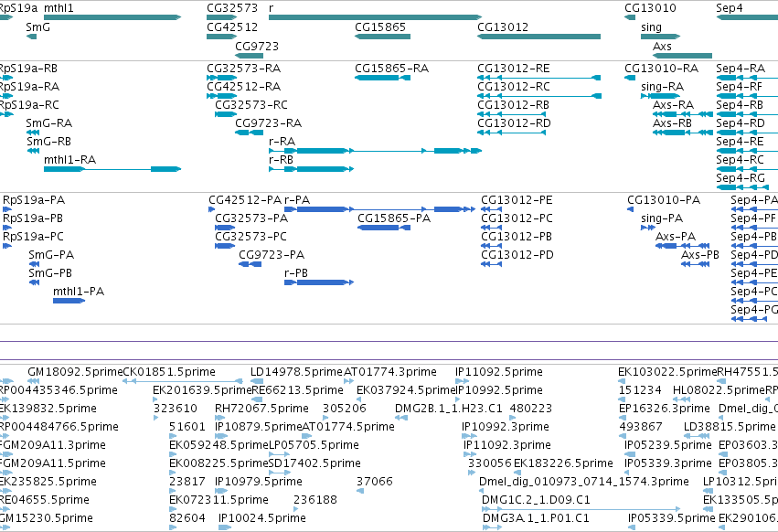Select transcript RpS19a-RB label

(x=28, y=69)
